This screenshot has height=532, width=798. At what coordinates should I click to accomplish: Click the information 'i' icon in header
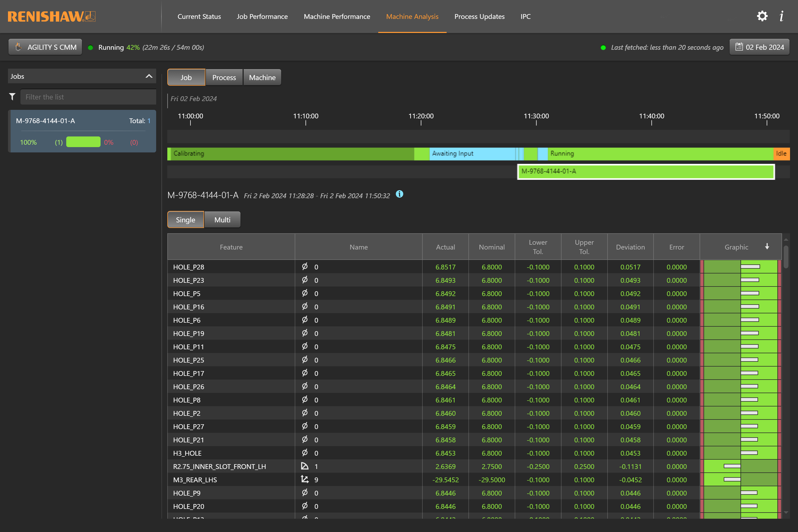(782, 16)
